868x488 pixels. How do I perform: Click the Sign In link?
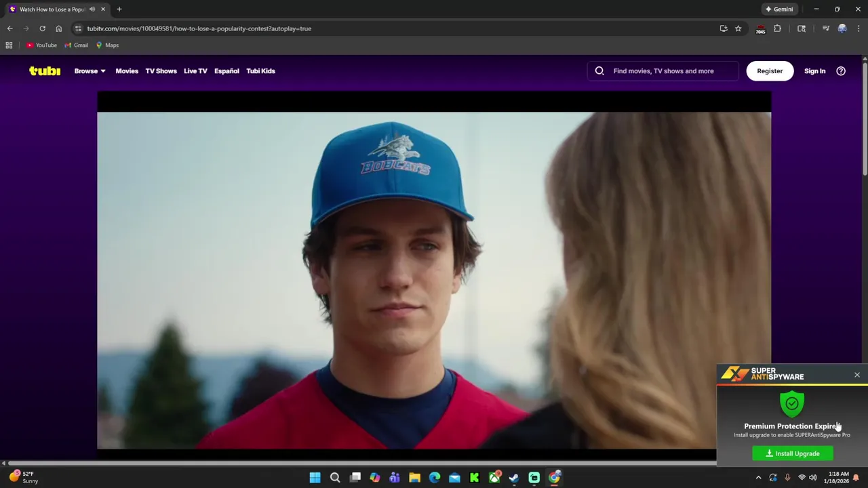814,70
